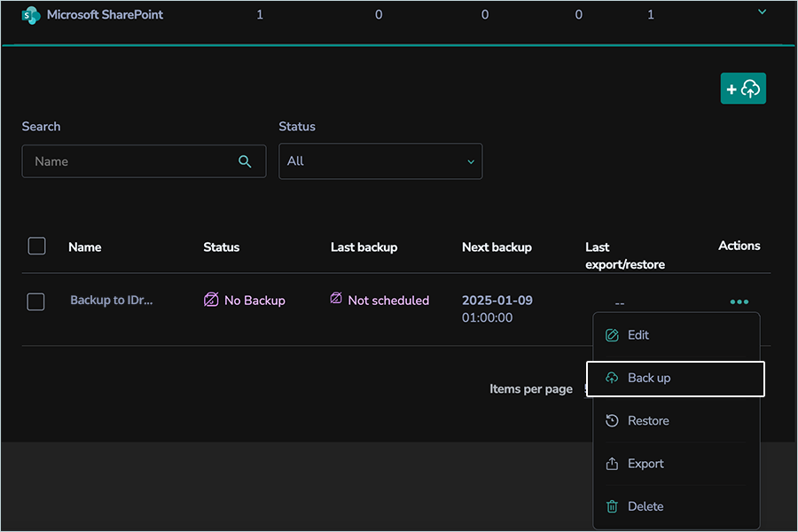Click the share icon beside Export
This screenshot has height=532, width=798.
[x=612, y=464]
